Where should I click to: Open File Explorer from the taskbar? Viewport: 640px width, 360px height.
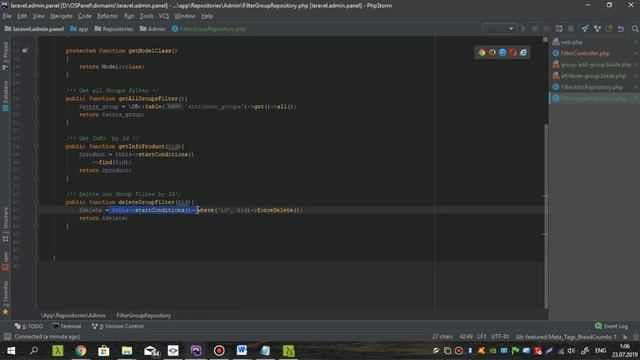127,351
